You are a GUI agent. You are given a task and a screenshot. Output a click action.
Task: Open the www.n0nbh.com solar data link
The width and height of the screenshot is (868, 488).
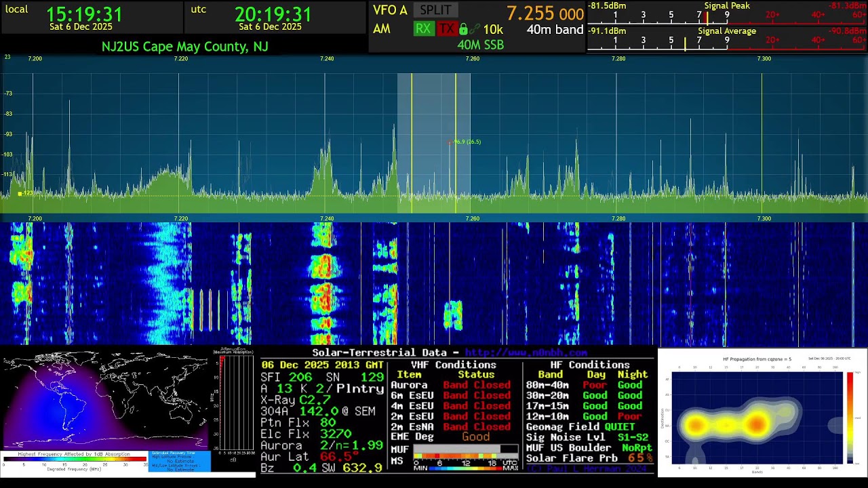526,352
